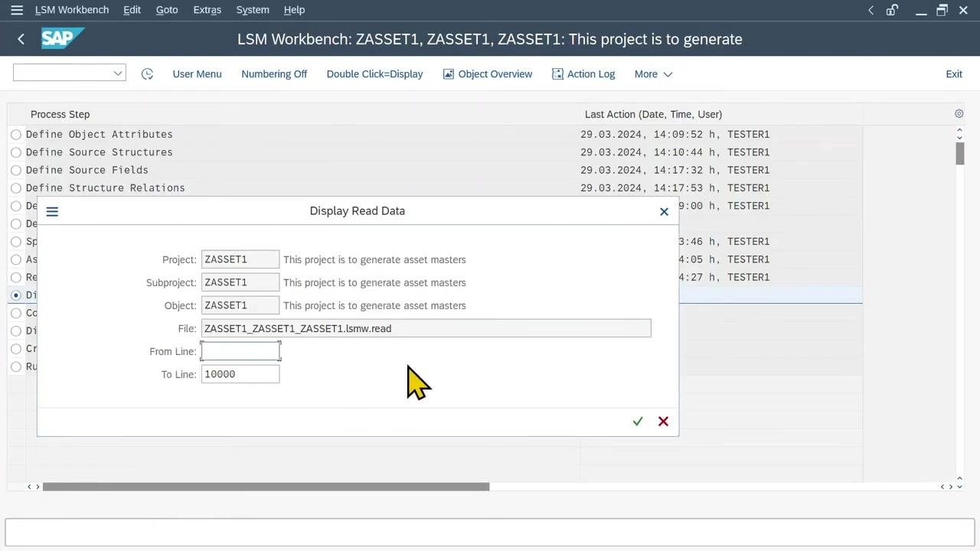Click the status bar field at the bottom
Image resolution: width=980 pixels, height=551 pixels.
pyautogui.click(x=489, y=532)
